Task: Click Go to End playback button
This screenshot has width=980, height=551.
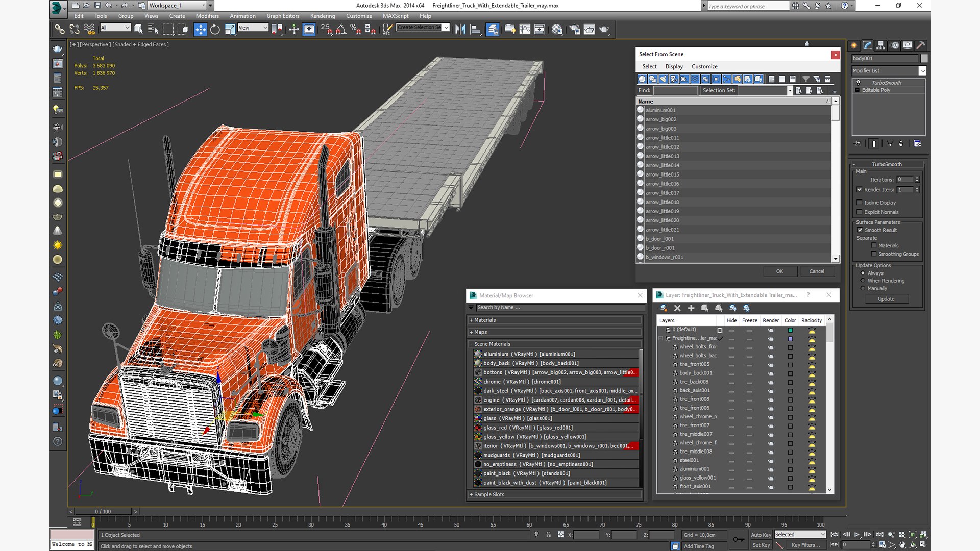Action: point(879,535)
